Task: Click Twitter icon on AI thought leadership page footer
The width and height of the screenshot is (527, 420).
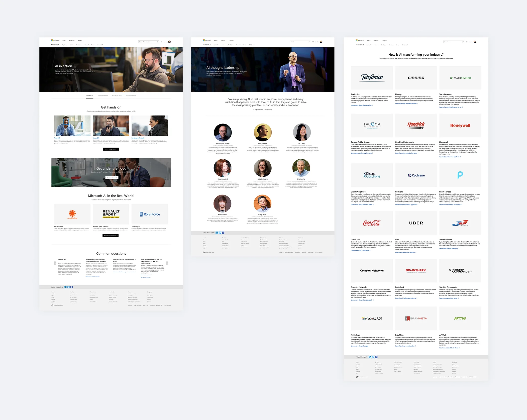Action: click(220, 233)
